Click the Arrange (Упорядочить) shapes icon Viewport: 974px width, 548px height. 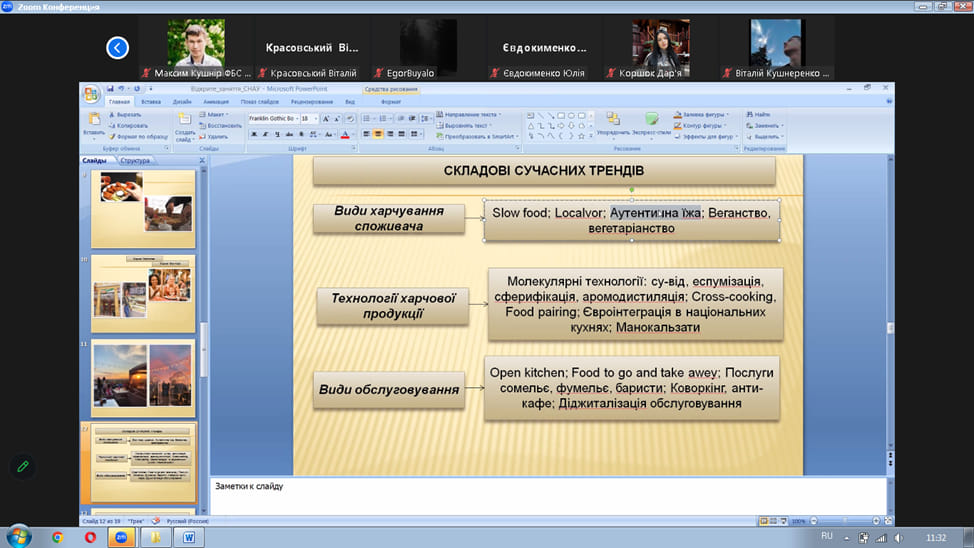tap(613, 124)
